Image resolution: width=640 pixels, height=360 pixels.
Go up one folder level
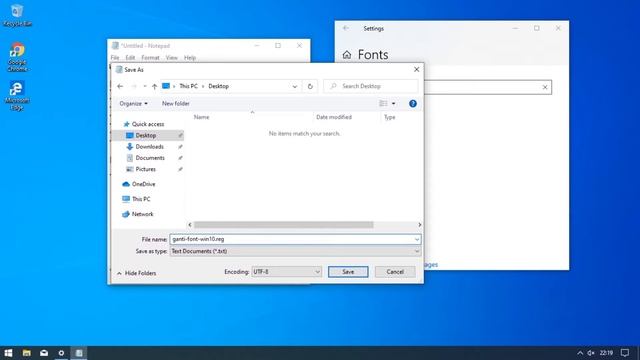154,86
